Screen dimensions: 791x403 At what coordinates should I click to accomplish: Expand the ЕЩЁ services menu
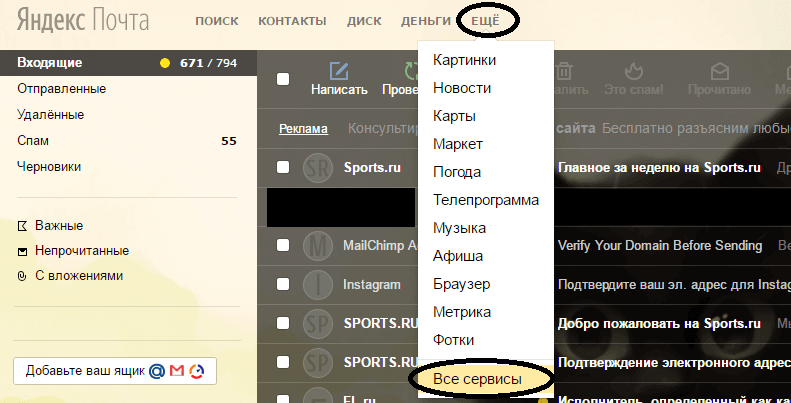485,21
